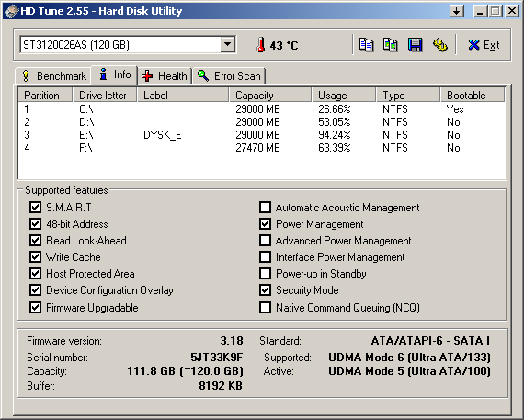Screen dimensions: 524x420
Task: Select the E:\ DYSK_E partition row
Action: [x=262, y=135]
